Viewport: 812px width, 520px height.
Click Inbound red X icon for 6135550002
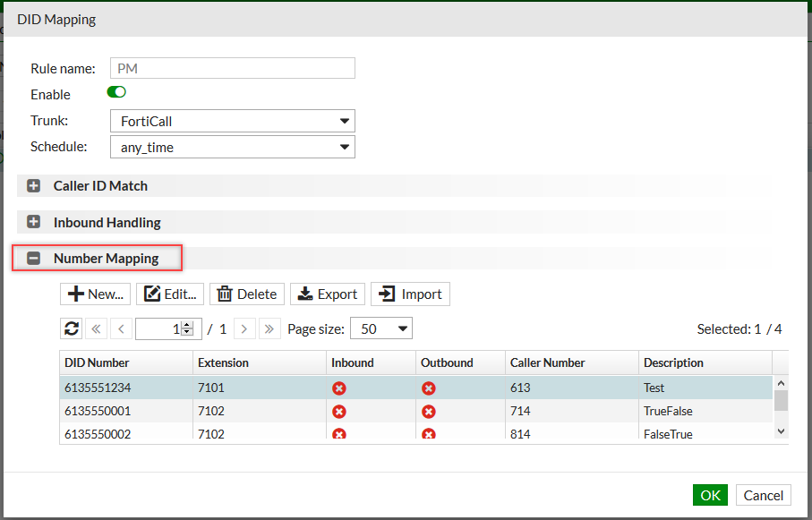339,433
